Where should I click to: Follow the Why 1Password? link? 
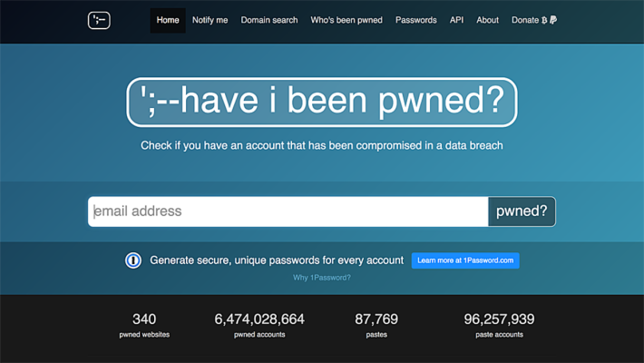[322, 278]
